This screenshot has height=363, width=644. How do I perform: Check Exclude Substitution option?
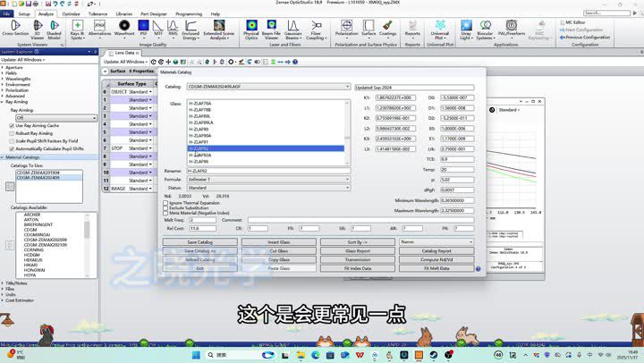[x=165, y=207]
